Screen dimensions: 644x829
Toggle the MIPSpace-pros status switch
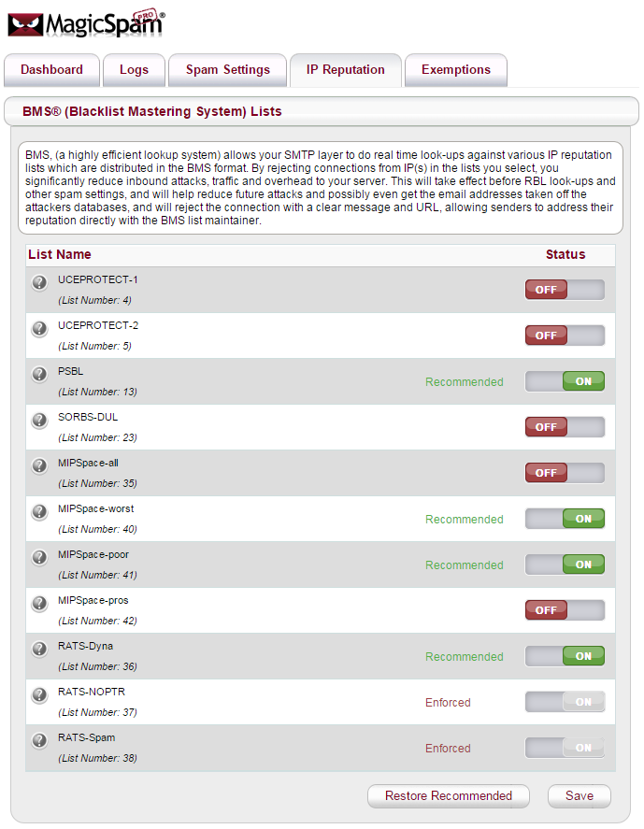pyautogui.click(x=565, y=610)
